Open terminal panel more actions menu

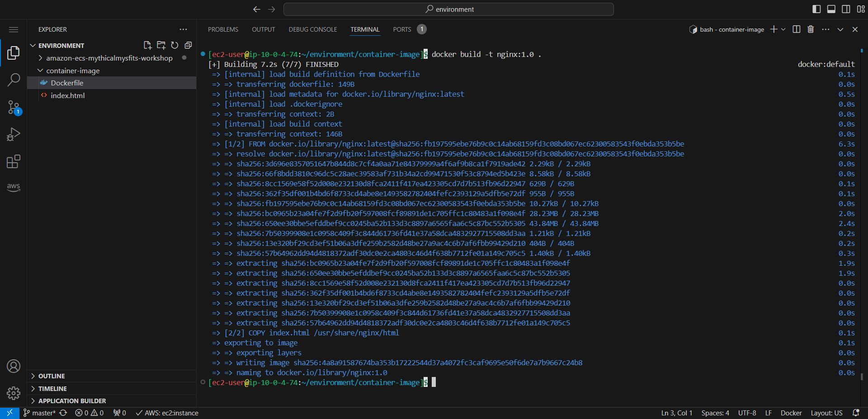pos(826,29)
